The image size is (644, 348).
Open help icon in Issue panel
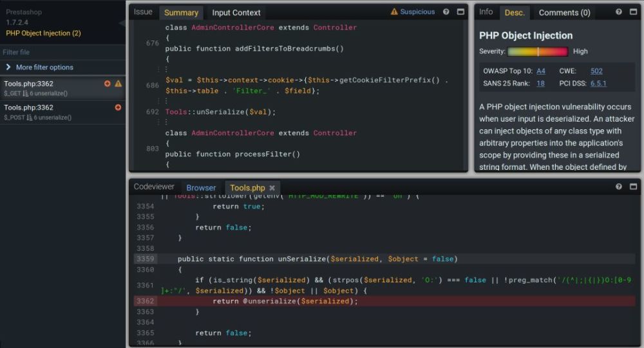click(x=446, y=12)
